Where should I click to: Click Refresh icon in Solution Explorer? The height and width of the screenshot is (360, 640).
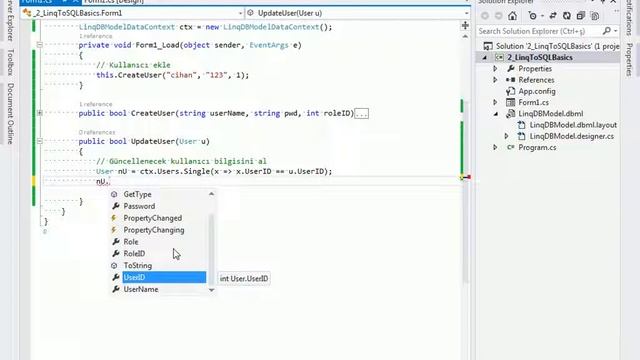tap(567, 16)
